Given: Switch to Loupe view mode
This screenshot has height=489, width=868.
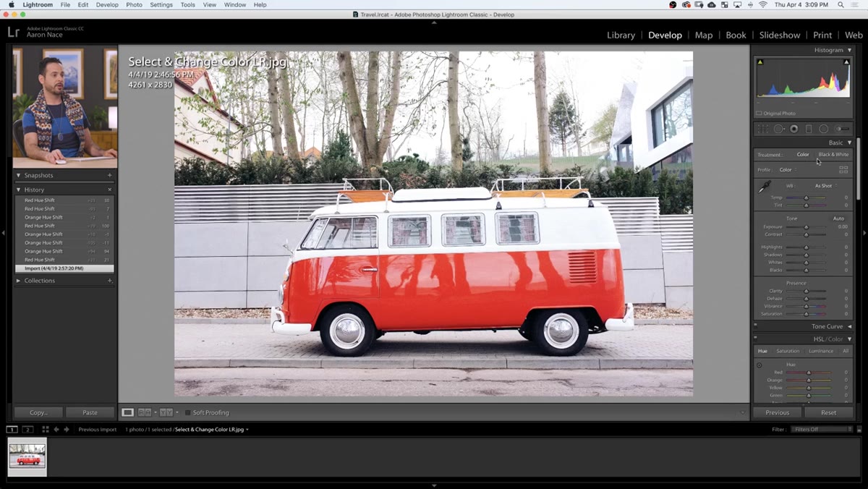Looking at the screenshot, I should (127, 412).
